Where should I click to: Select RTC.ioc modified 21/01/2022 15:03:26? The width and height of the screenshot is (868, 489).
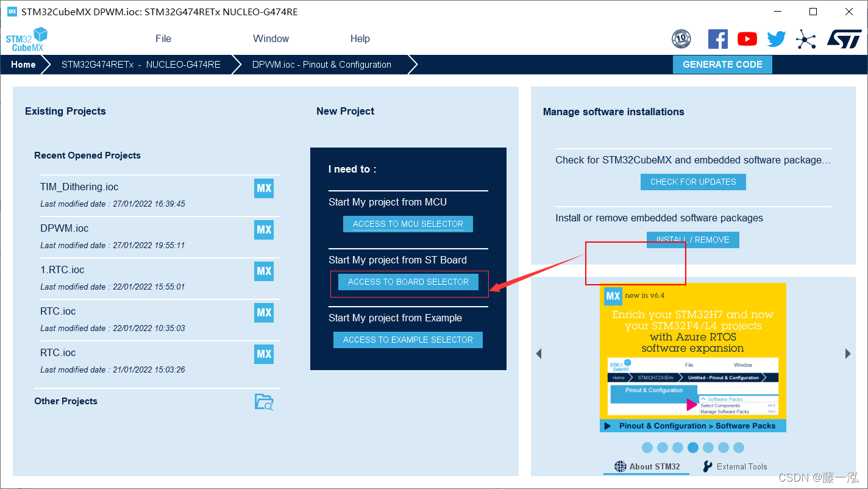[x=58, y=353]
